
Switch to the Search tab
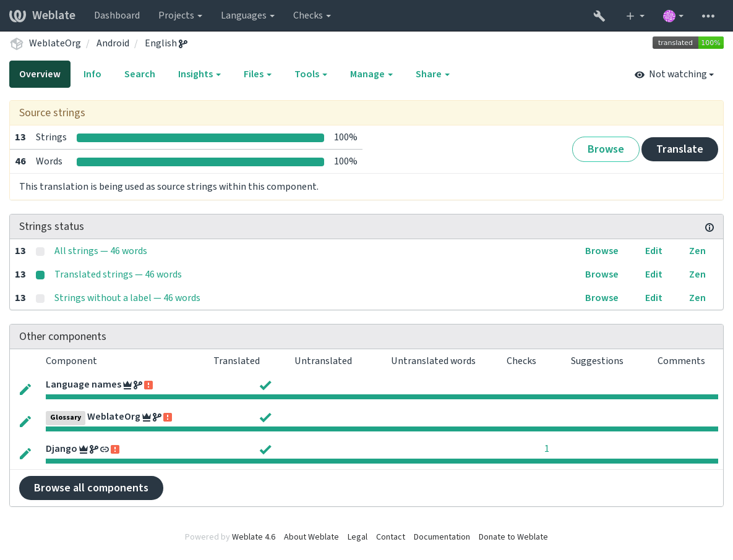click(139, 74)
